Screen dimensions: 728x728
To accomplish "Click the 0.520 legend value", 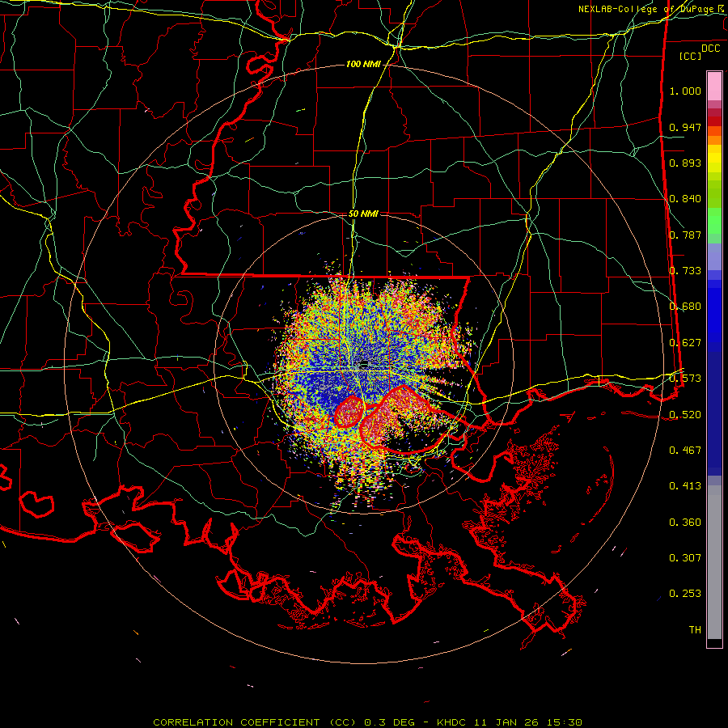I will click(685, 414).
